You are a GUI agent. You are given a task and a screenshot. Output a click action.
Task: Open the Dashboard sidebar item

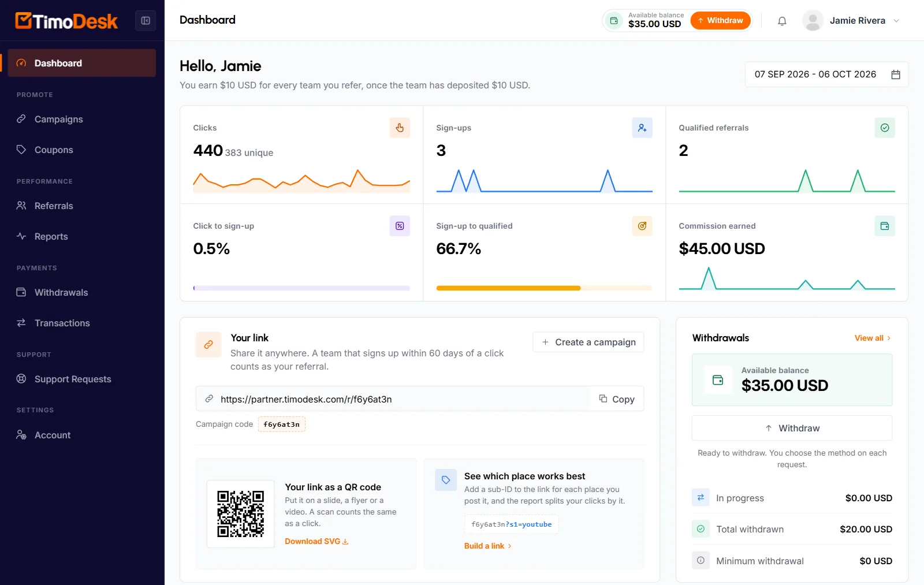[82, 63]
